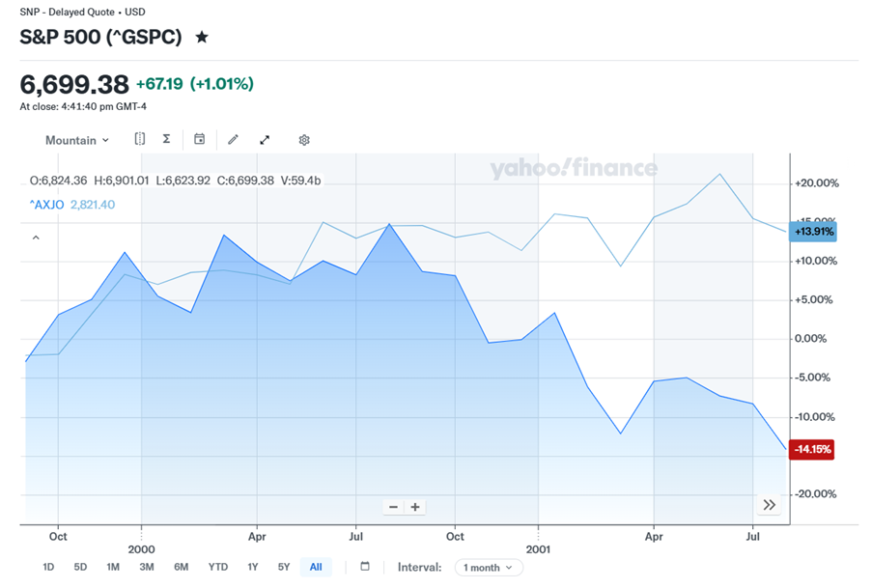Select the 1Y range

point(252,567)
